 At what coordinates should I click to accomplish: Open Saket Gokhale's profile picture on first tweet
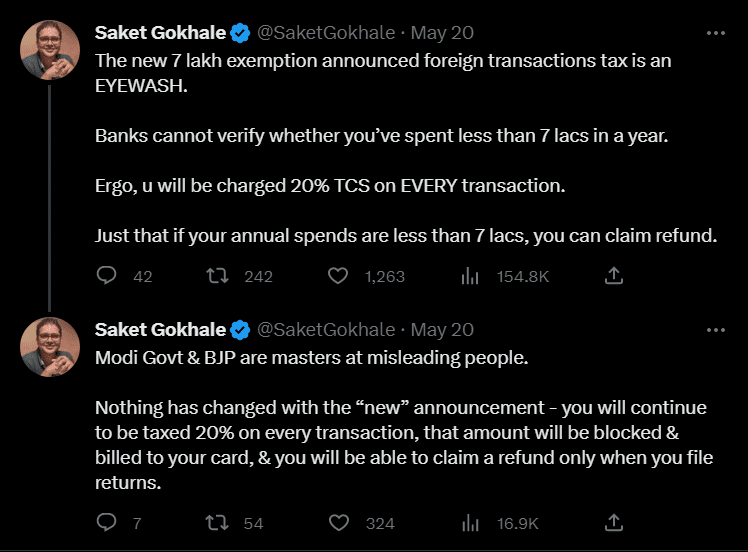point(50,50)
